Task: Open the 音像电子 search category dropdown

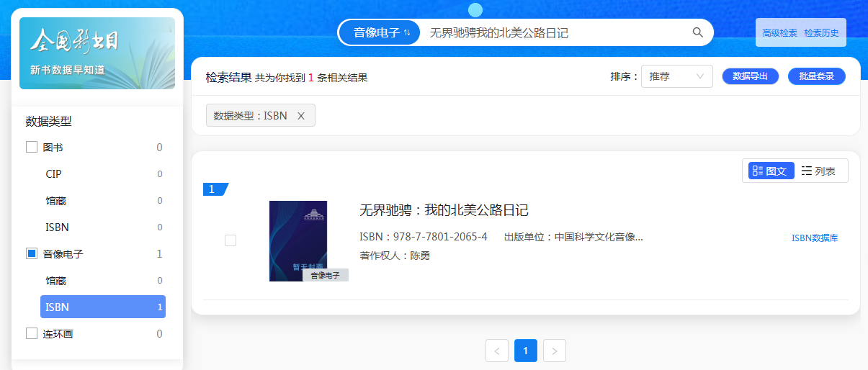Action: point(380,32)
